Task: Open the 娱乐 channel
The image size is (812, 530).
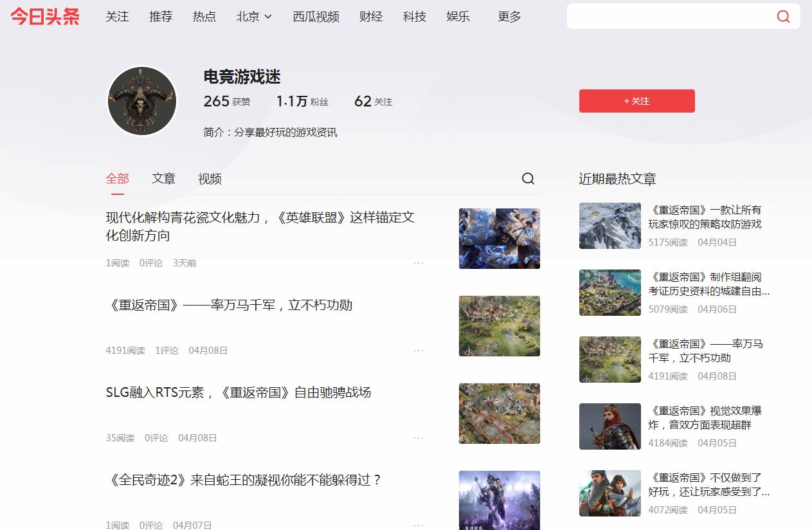Action: click(x=458, y=17)
